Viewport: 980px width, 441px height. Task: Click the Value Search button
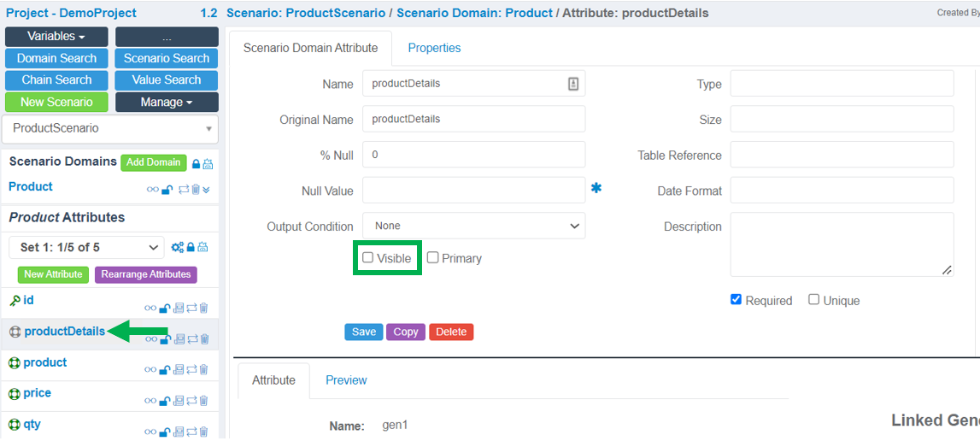click(x=167, y=80)
